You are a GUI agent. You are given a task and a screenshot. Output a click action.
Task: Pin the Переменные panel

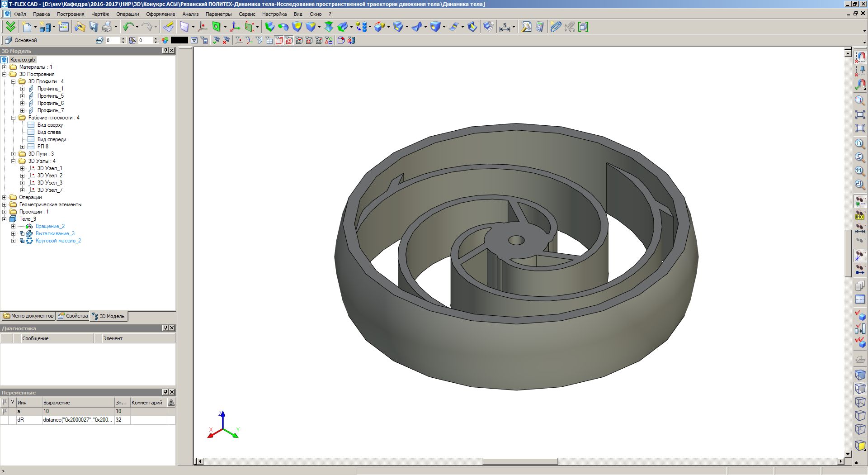(x=165, y=392)
